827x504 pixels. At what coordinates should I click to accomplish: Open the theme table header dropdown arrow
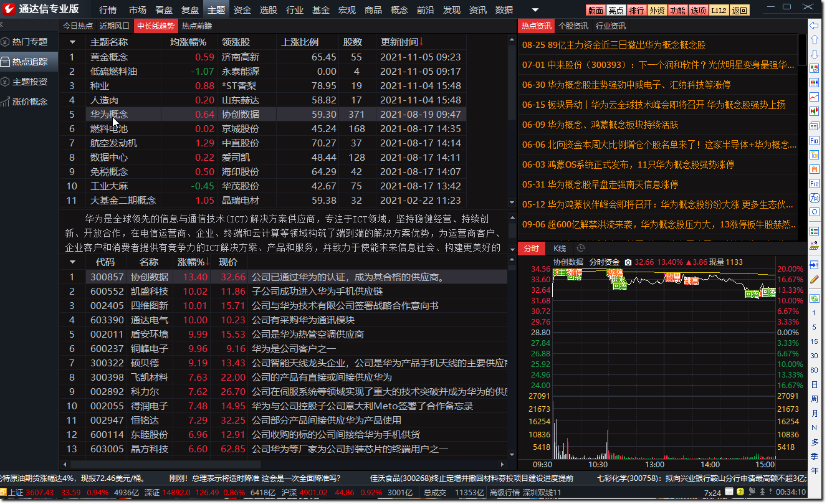[73, 42]
